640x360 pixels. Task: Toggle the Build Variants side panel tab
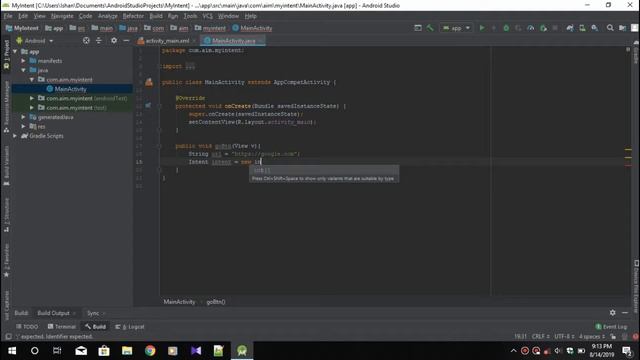[x=6, y=165]
